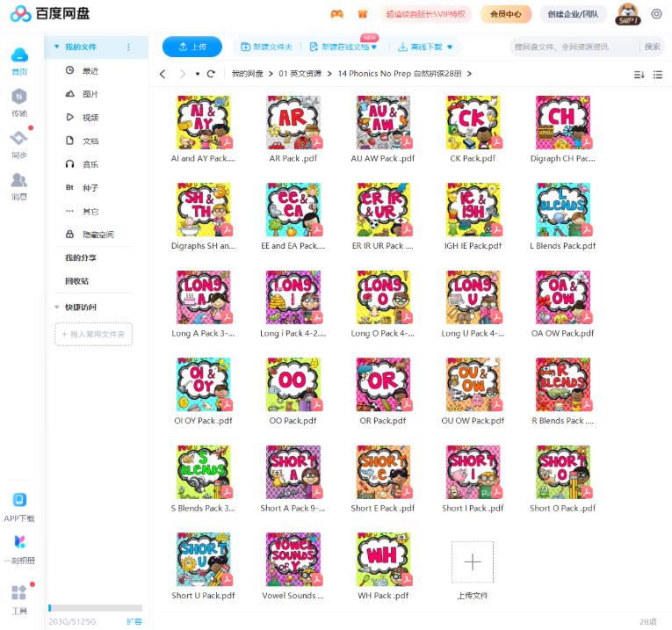Click the 扩容 expand storage link
This screenshot has width=672, height=630.
134,621
